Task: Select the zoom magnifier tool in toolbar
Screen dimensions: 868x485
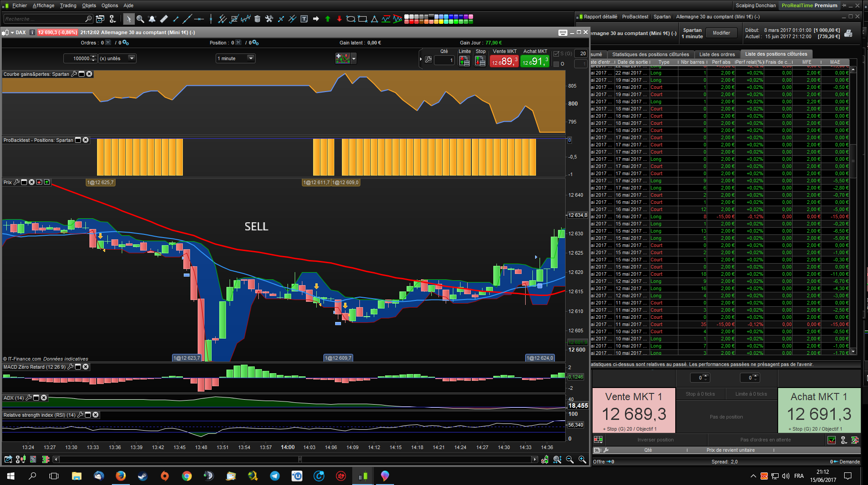Action: pyautogui.click(x=140, y=19)
